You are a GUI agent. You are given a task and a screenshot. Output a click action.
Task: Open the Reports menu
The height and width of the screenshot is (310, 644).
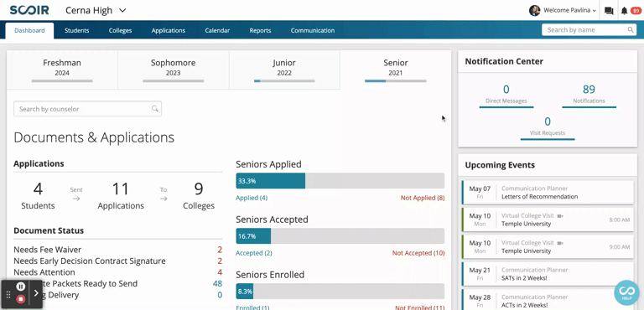point(261,30)
